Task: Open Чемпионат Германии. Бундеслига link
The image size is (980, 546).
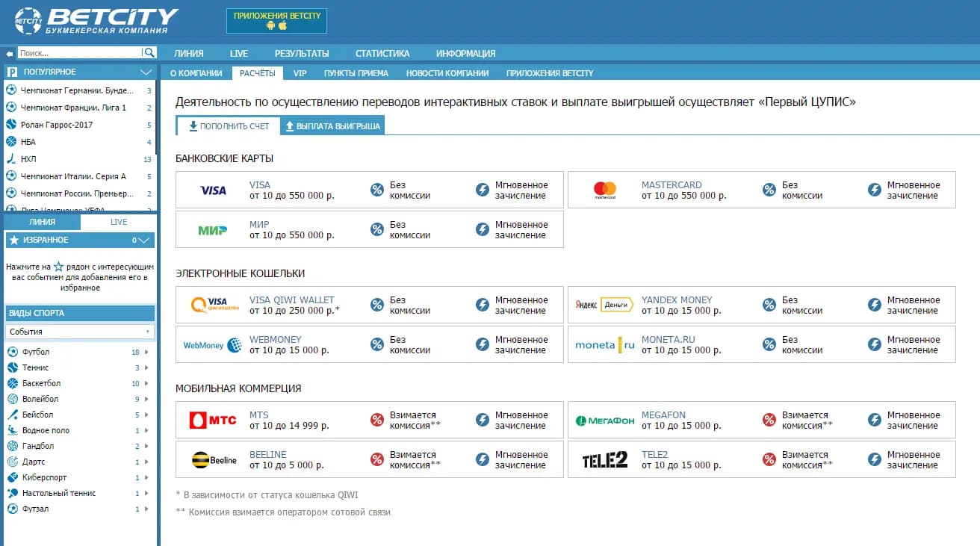Action: pos(77,90)
